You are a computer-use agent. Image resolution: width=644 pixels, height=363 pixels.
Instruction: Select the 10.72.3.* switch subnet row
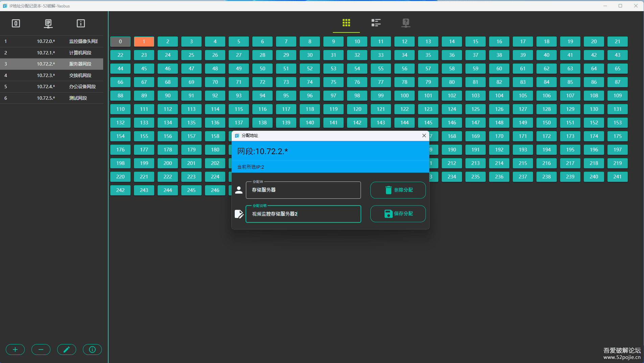click(51, 75)
